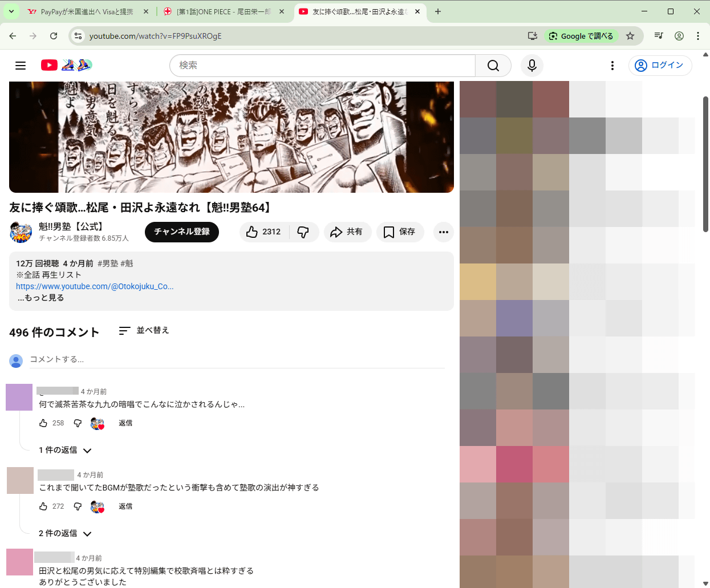Click the #男塾 hashtag
This screenshot has height=588, width=710.
point(108,263)
